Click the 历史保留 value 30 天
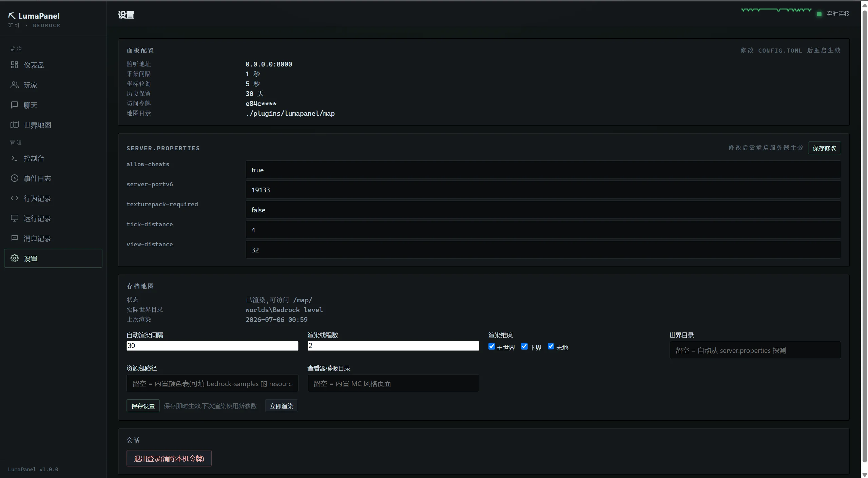The height and width of the screenshot is (478, 868). tap(254, 94)
